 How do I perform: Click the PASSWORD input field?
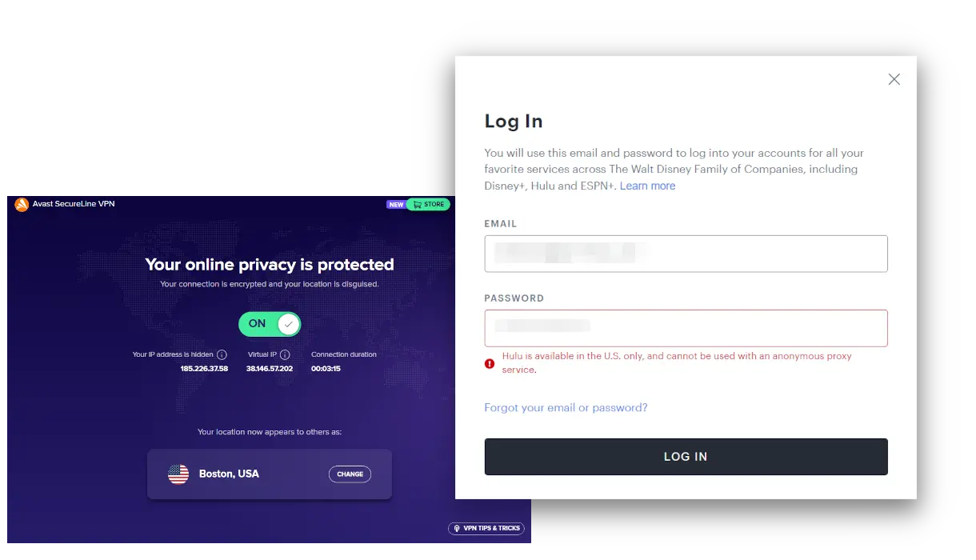(686, 328)
